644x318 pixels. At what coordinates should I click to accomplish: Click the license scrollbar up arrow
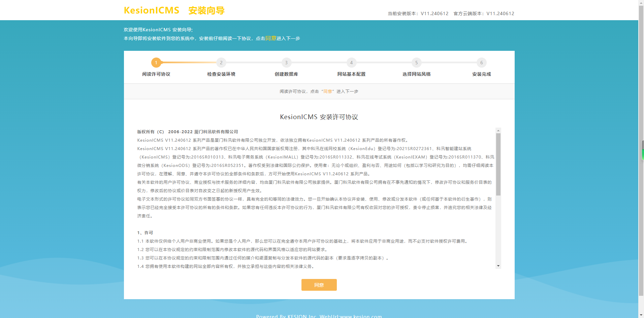[x=498, y=130]
